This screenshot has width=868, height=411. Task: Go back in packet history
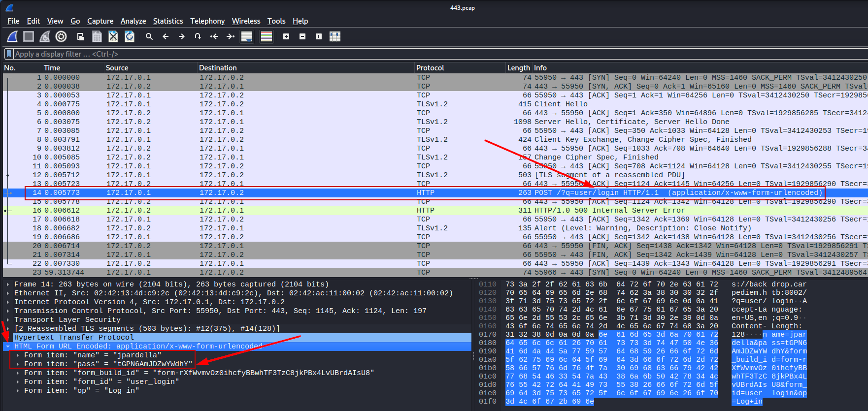166,36
